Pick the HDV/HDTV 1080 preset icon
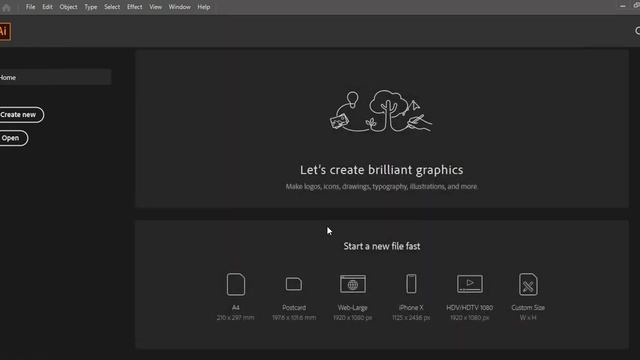This screenshot has width=640, height=360. (x=470, y=284)
